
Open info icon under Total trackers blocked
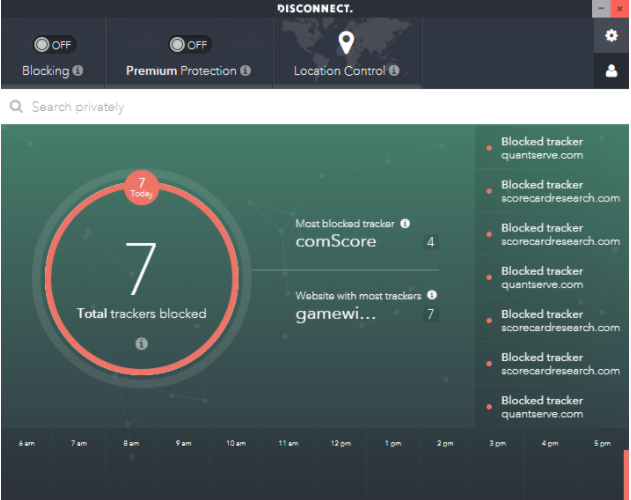pyautogui.click(x=141, y=344)
